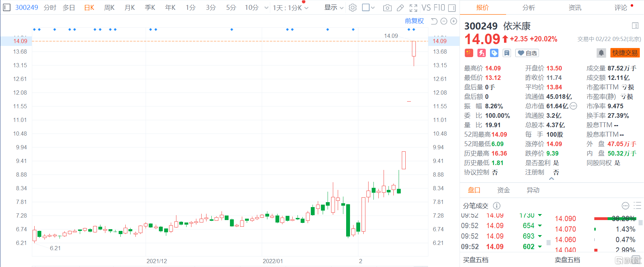Select 月K monthly candlestick tab
Viewport: 644px width, 267px height.
click(130, 7)
